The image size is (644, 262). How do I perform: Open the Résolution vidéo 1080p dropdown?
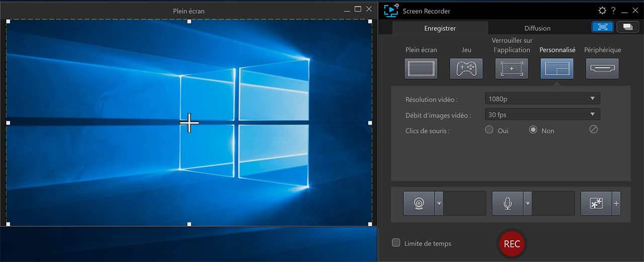click(x=542, y=99)
